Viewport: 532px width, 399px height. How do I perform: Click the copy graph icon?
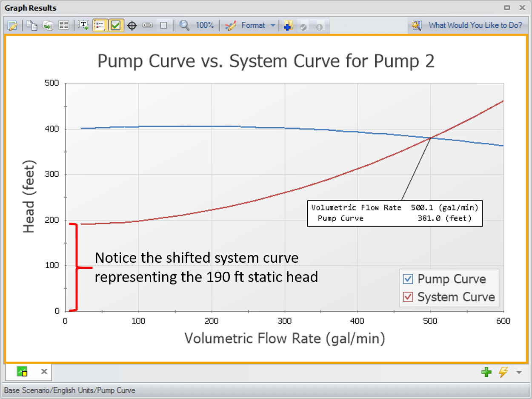tap(32, 26)
